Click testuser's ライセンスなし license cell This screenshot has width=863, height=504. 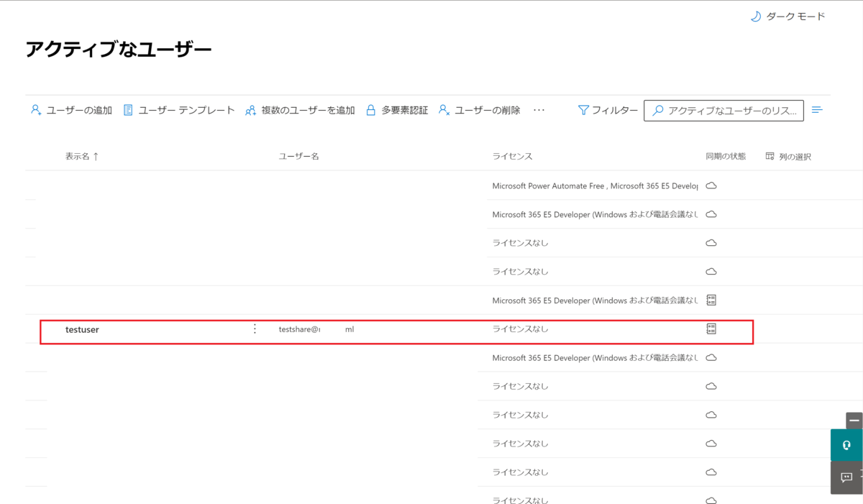point(520,329)
